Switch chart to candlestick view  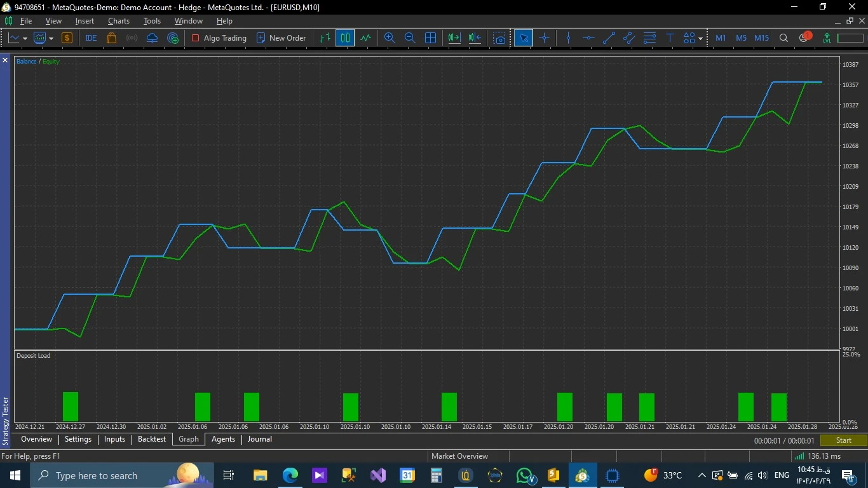coord(345,38)
